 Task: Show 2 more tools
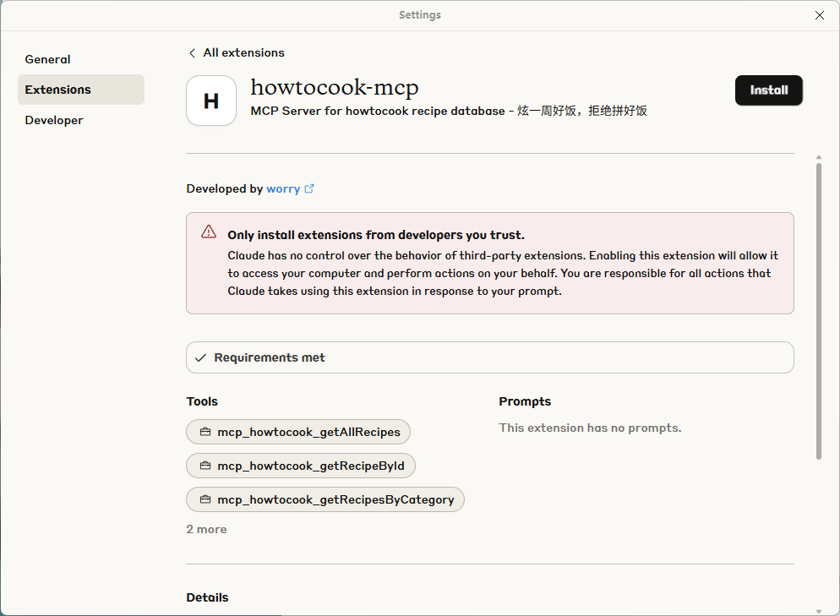click(206, 529)
